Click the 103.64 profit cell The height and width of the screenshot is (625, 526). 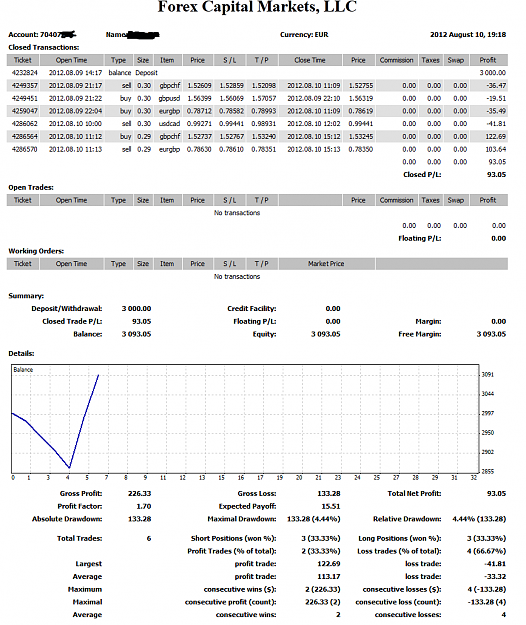[496, 149]
